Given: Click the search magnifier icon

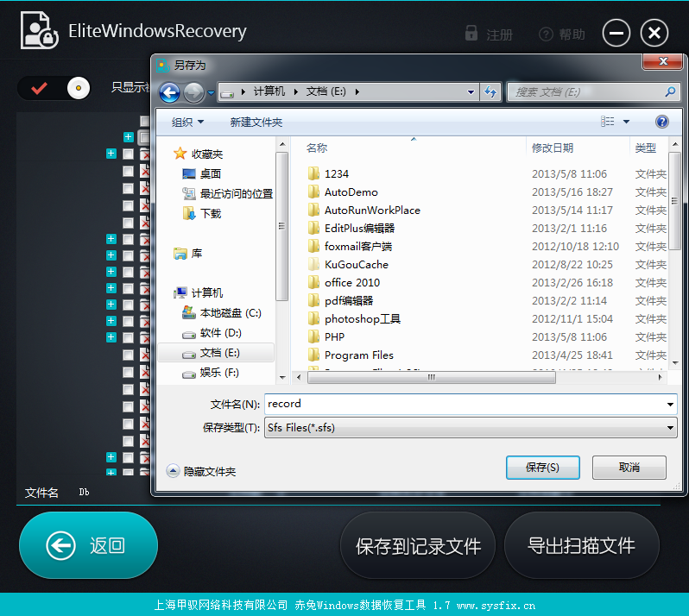Looking at the screenshot, I should [670, 91].
